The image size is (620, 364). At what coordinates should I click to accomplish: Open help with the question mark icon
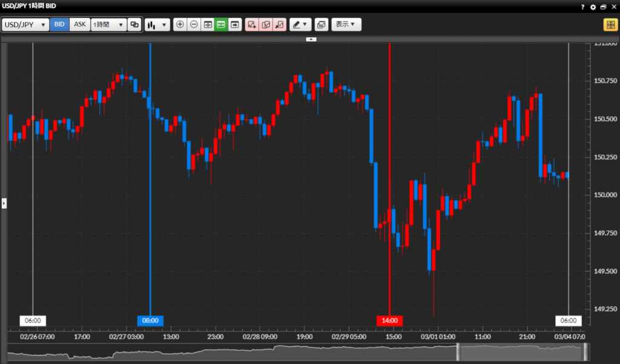tap(582, 7)
